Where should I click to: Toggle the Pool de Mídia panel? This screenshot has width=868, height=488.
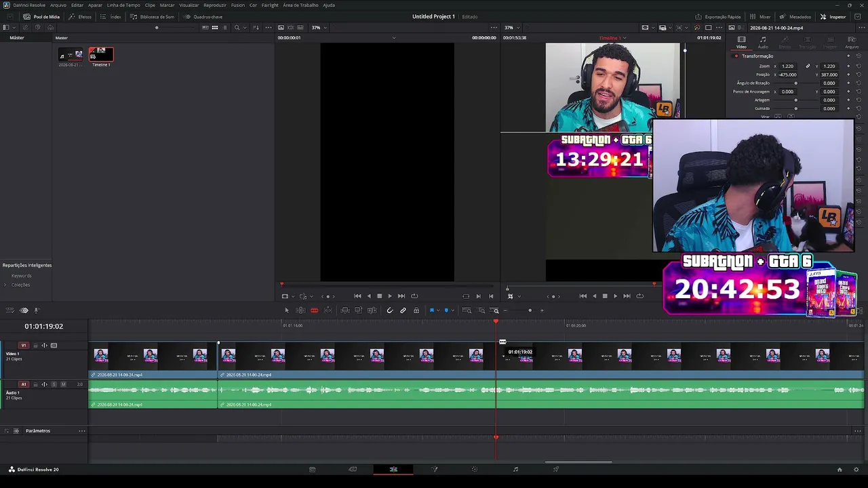click(x=41, y=16)
